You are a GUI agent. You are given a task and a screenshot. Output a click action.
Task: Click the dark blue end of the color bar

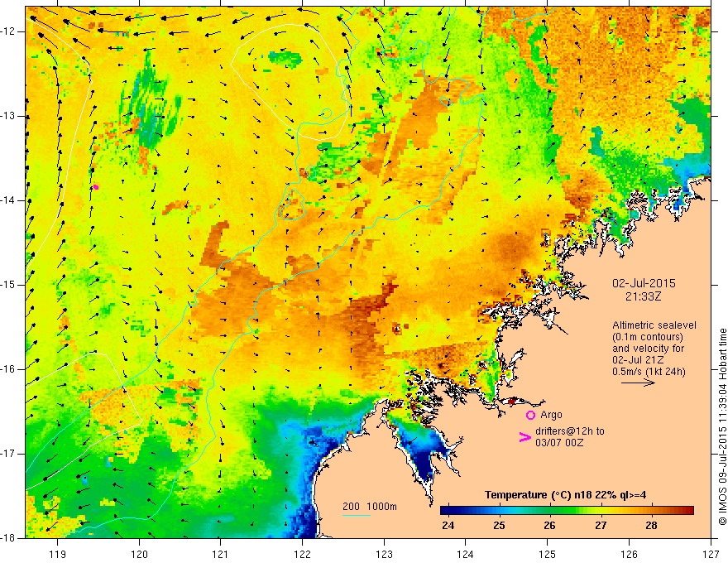(446, 511)
